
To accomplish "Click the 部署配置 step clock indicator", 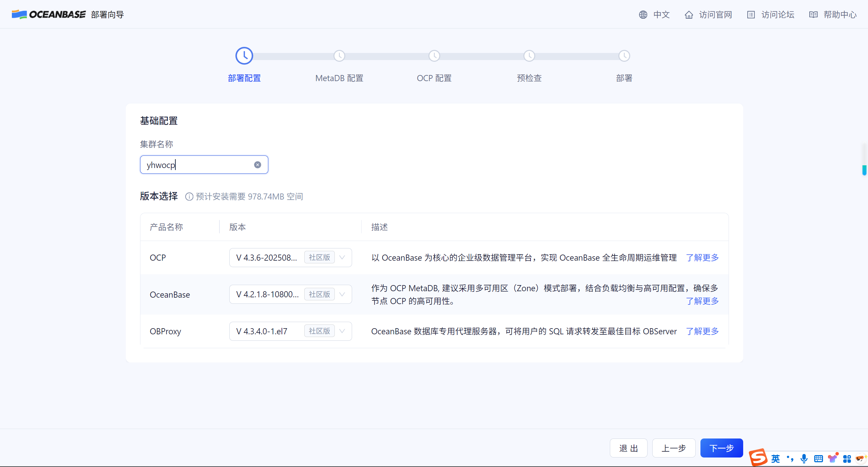I will [x=244, y=56].
